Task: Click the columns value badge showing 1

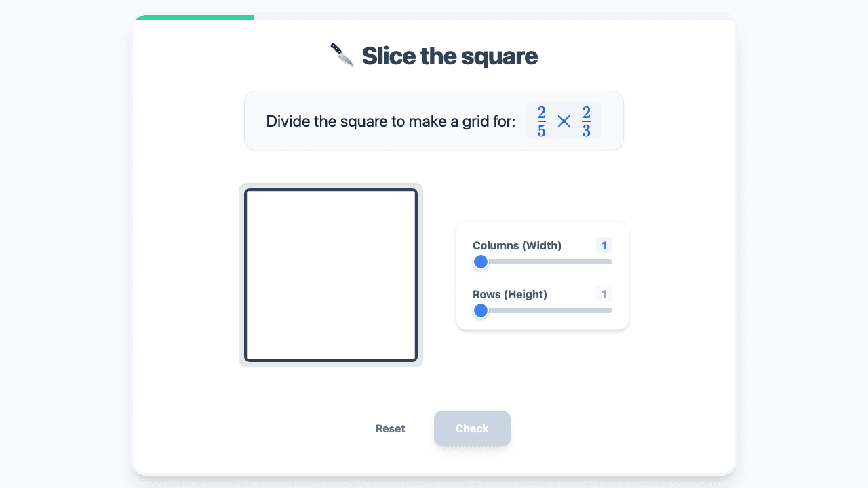Action: pos(604,245)
